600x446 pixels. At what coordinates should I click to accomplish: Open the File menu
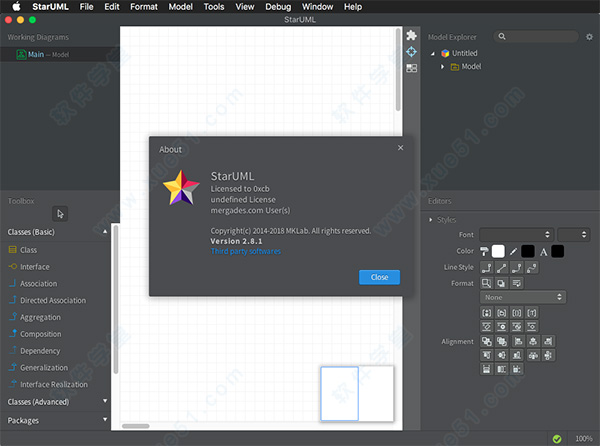coord(86,7)
